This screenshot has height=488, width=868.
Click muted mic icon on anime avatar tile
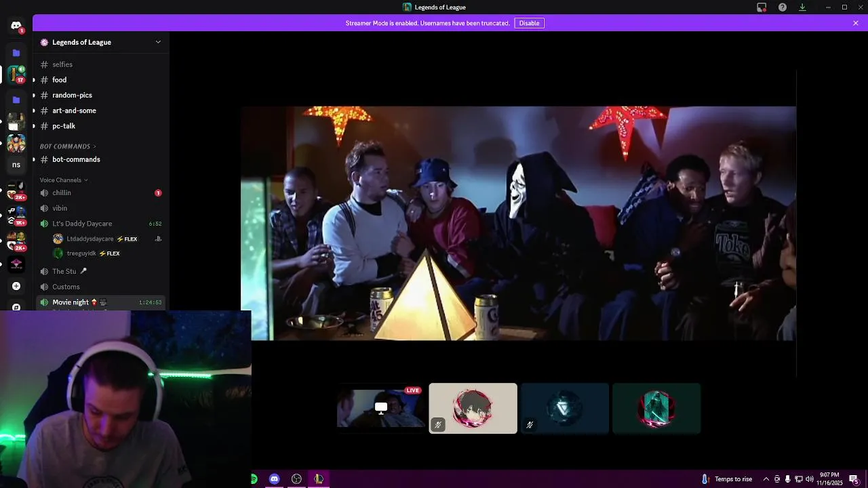[438, 425]
